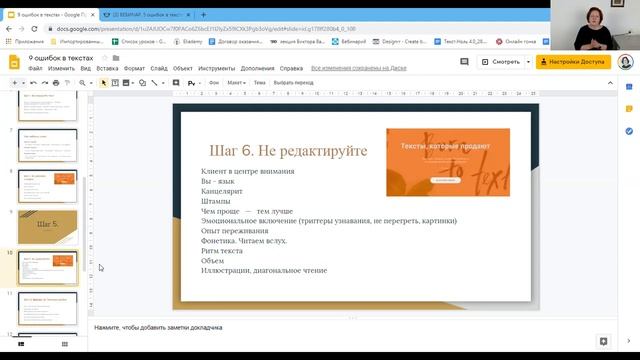Click the paint format roller icon
The height and width of the screenshot is (360, 640).
click(x=67, y=83)
